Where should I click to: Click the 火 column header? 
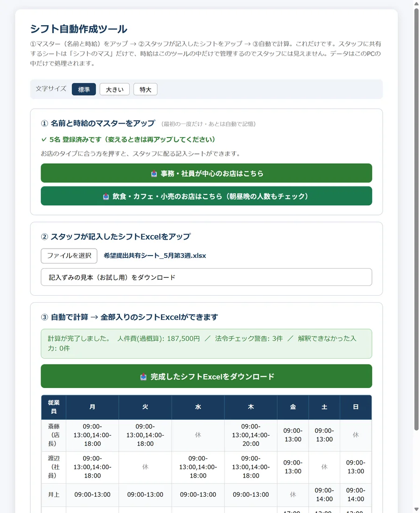tap(145, 407)
